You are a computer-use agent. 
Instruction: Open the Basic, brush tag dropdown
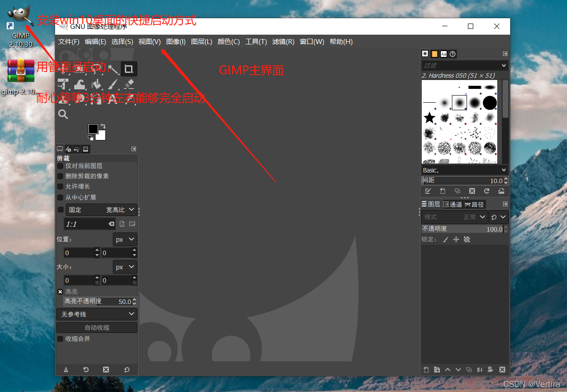tap(465, 170)
